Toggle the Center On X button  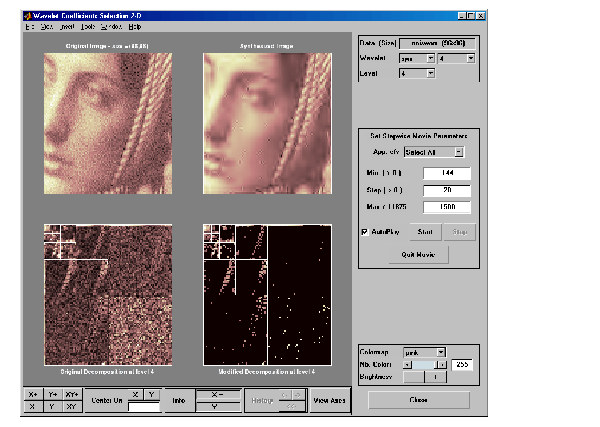(x=135, y=394)
